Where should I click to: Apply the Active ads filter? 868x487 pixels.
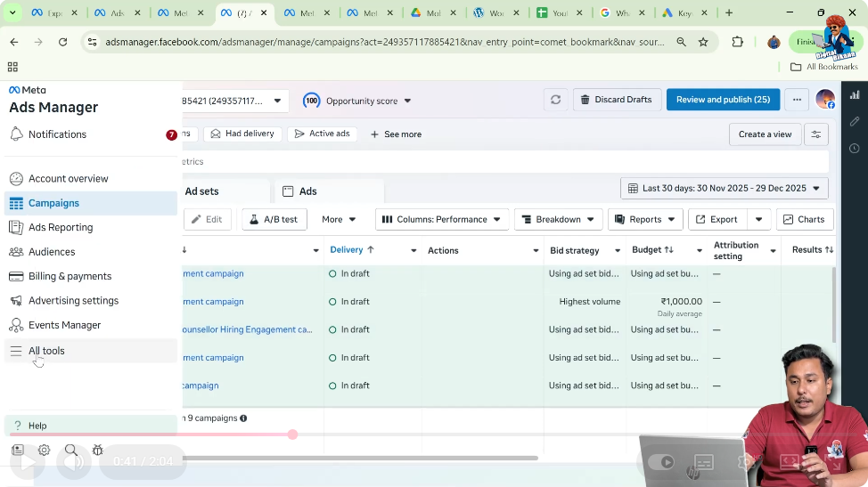(x=322, y=134)
